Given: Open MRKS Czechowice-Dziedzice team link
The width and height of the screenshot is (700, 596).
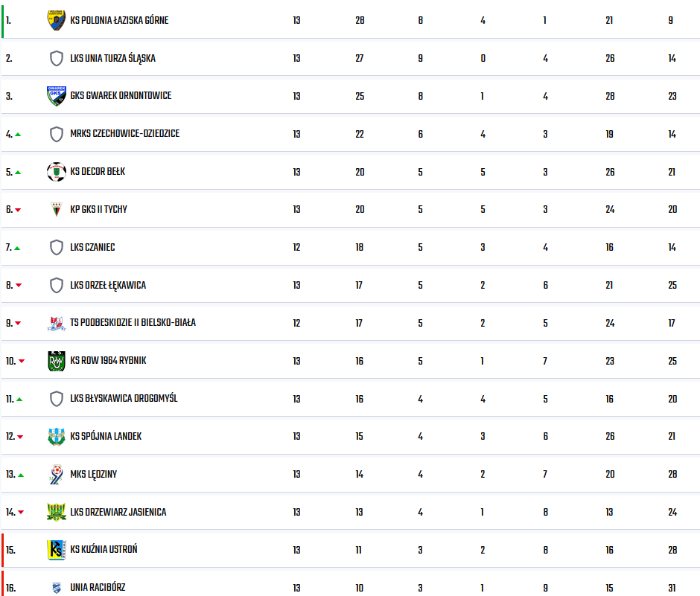Looking at the screenshot, I should 124,134.
